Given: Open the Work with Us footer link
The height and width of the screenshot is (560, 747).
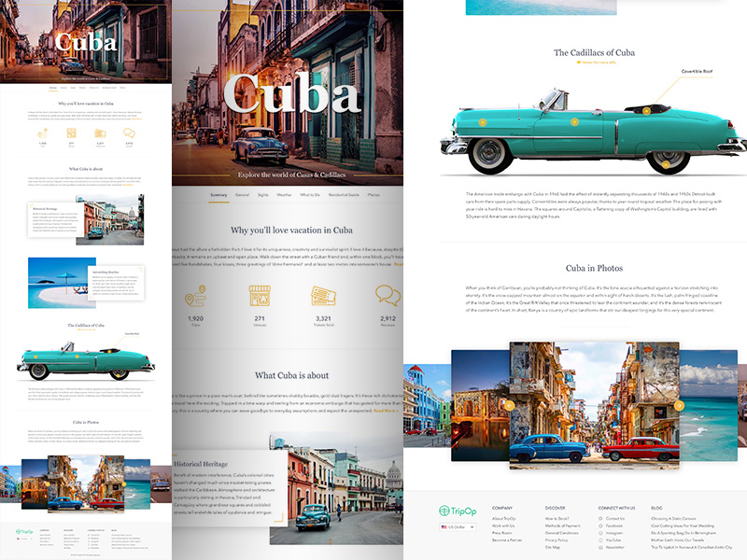Looking at the screenshot, I should point(503,525).
